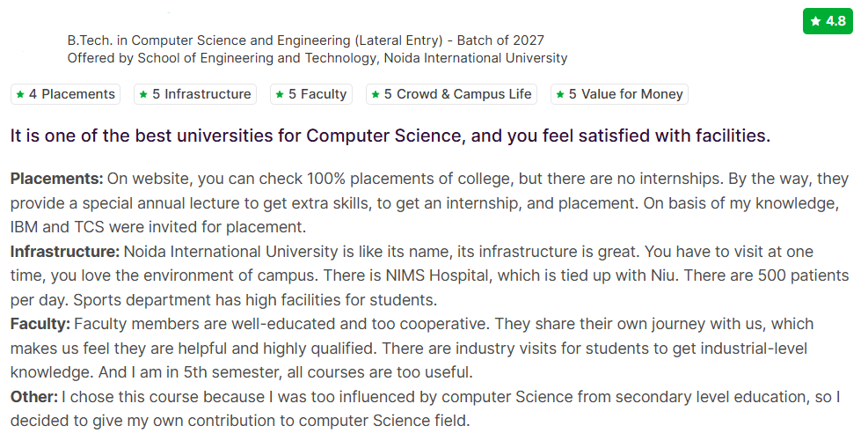Click the star icon beside 5 Infrastructure

143,94
